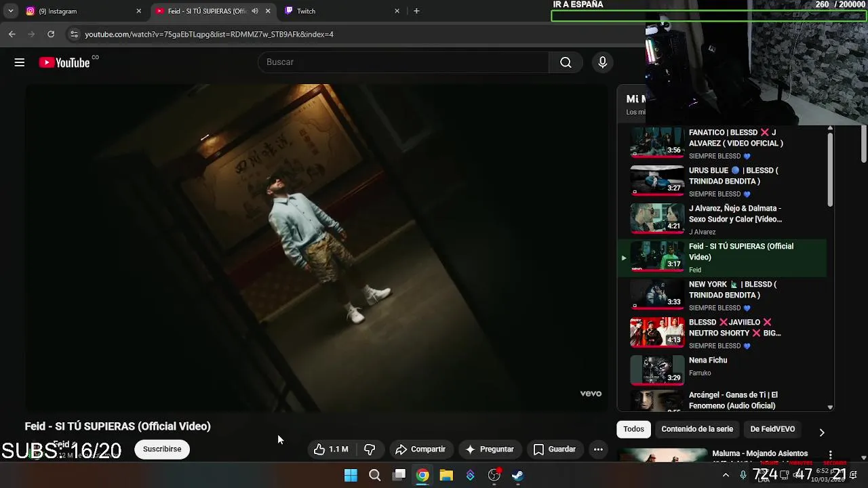Image resolution: width=868 pixels, height=488 pixels.
Task: Open the Preguntar AI button
Action: click(490, 449)
